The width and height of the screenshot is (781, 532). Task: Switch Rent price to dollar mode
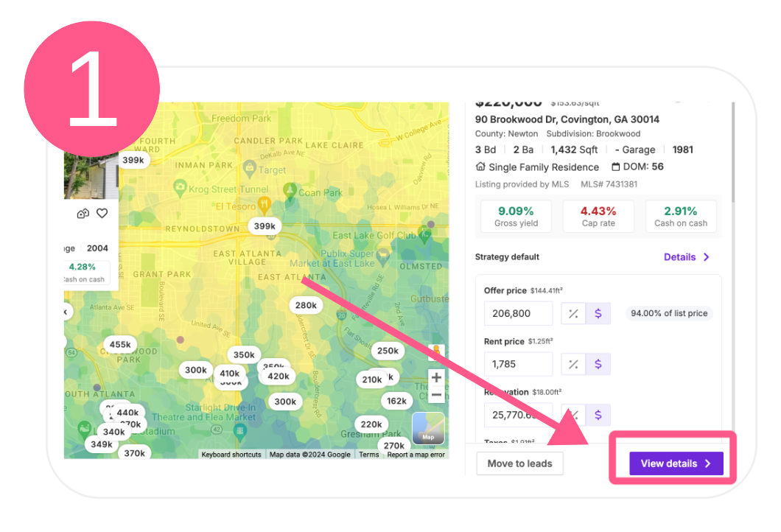point(598,364)
